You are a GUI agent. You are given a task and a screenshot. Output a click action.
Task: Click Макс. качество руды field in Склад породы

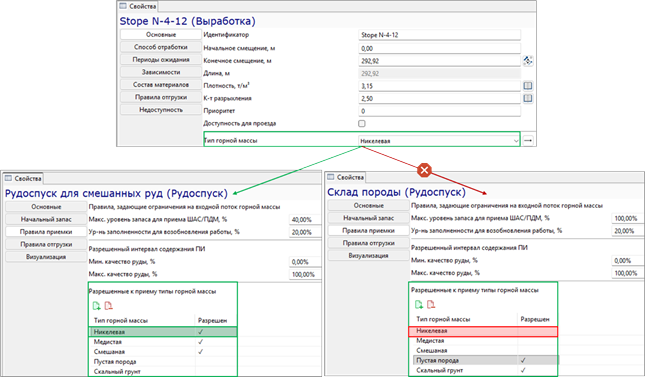[x=627, y=273]
